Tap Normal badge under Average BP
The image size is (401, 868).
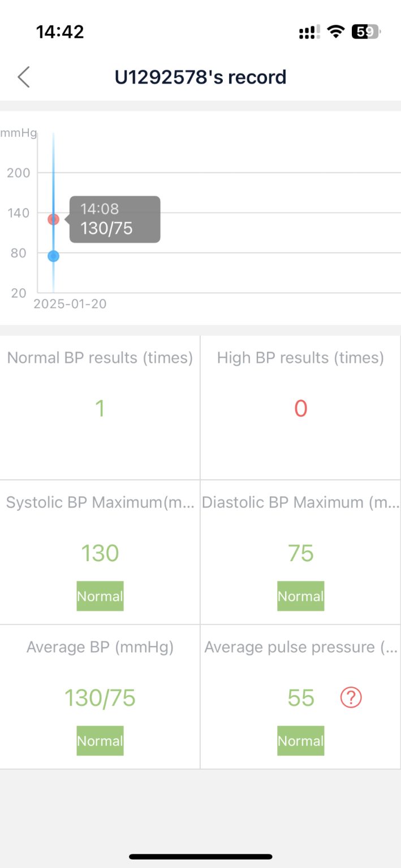[100, 741]
